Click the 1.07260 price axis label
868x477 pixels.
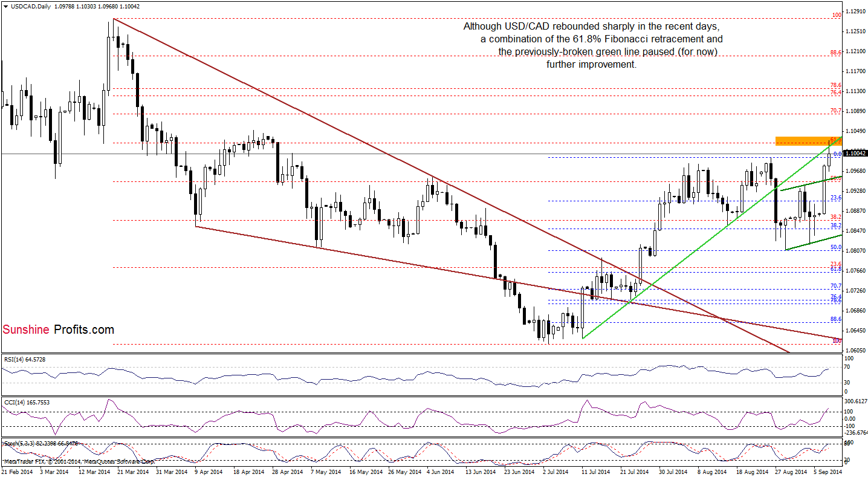pos(855,290)
